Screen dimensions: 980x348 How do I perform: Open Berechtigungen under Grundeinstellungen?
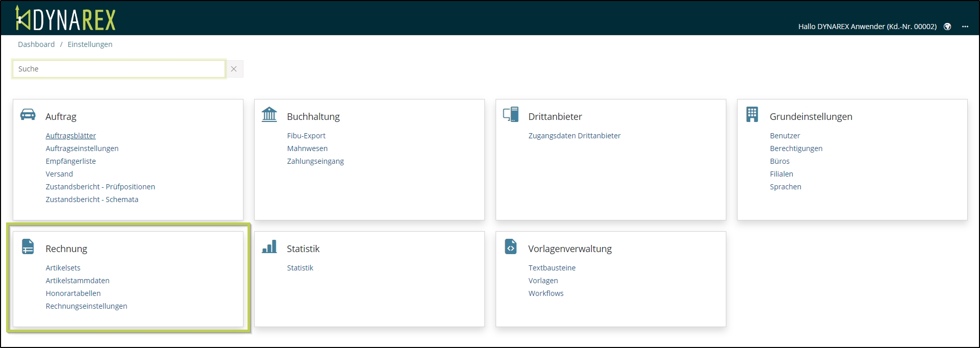click(x=796, y=148)
